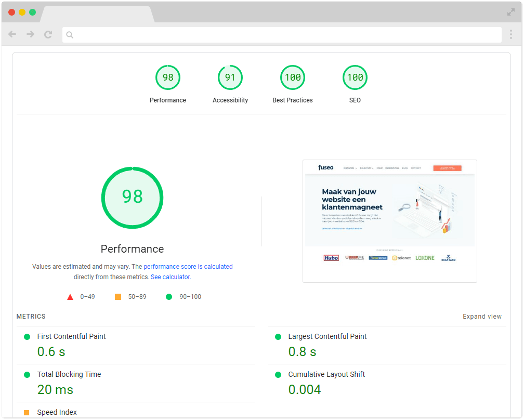Viewport: 524px width, 420px height.
Task: Expand Largest Contentful Paint metric
Action: 387,345
